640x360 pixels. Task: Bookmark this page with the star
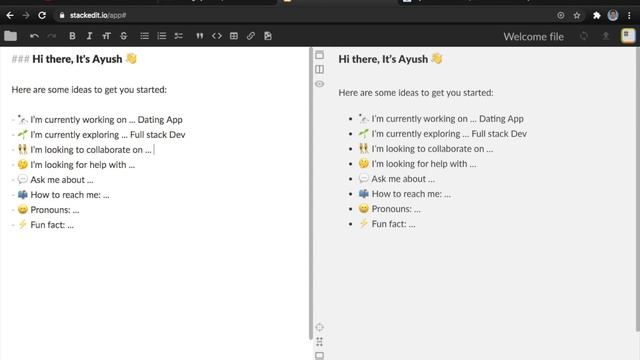(577, 16)
